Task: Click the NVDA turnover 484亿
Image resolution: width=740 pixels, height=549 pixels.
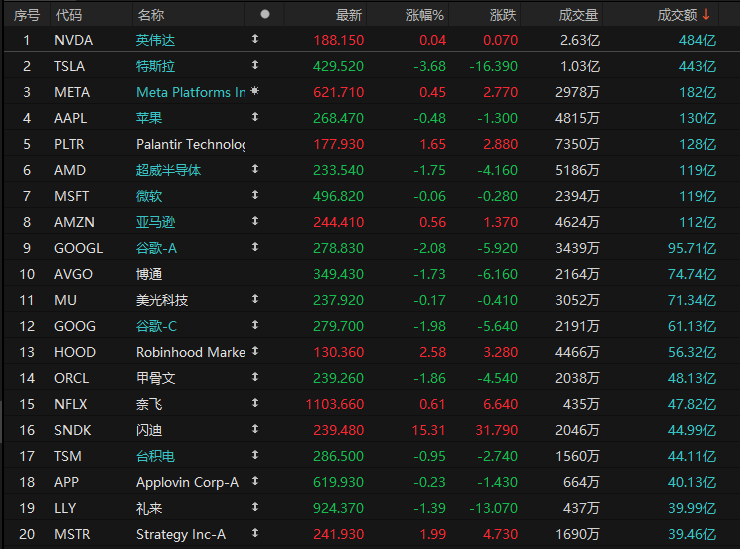Action: coord(697,40)
